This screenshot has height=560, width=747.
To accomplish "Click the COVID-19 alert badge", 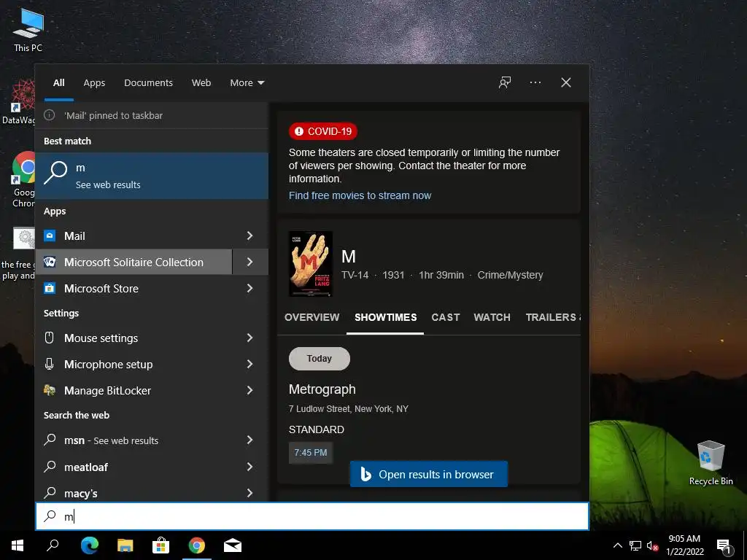I will (323, 131).
